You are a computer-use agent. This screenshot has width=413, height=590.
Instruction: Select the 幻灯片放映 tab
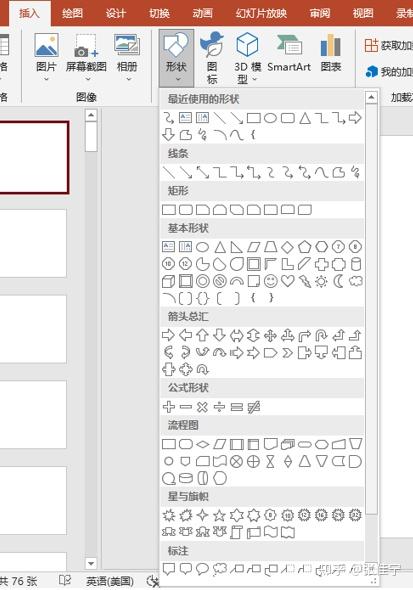pyautogui.click(x=261, y=13)
